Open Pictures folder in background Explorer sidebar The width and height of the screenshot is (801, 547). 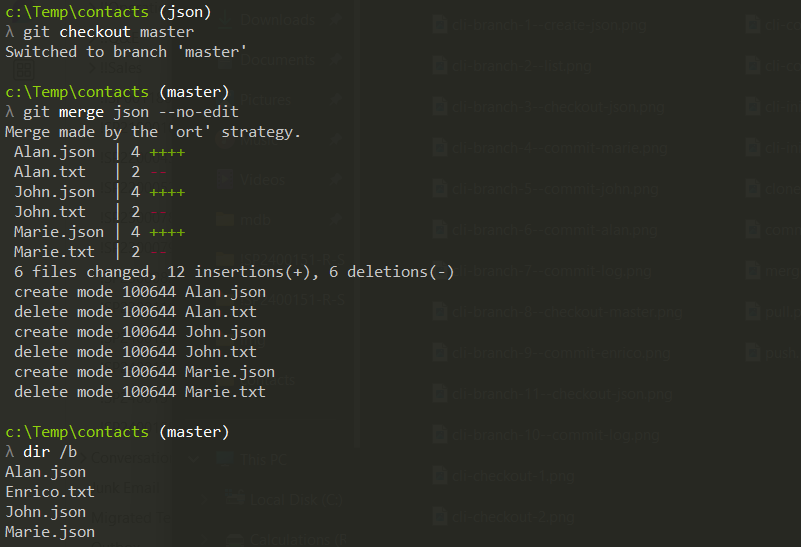point(266,100)
